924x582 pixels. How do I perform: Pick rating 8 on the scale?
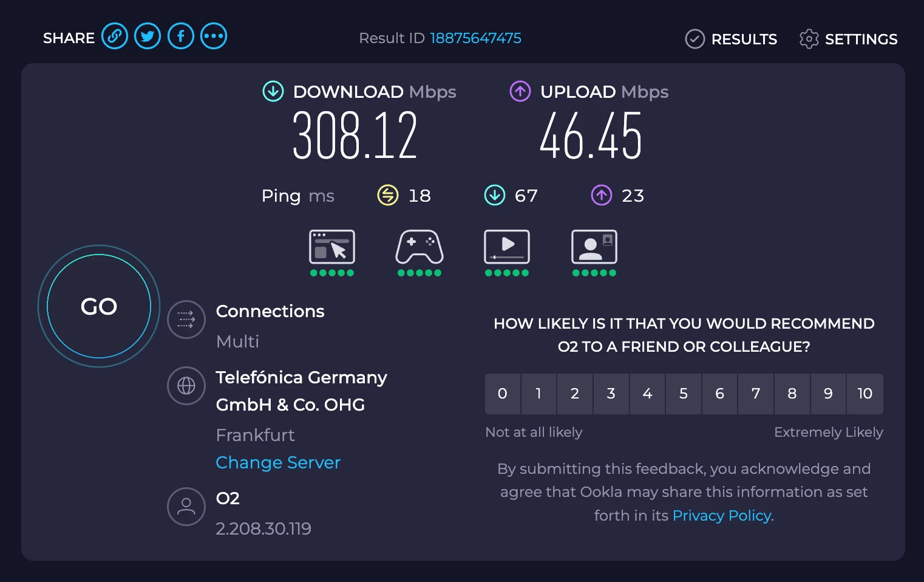[792, 394]
